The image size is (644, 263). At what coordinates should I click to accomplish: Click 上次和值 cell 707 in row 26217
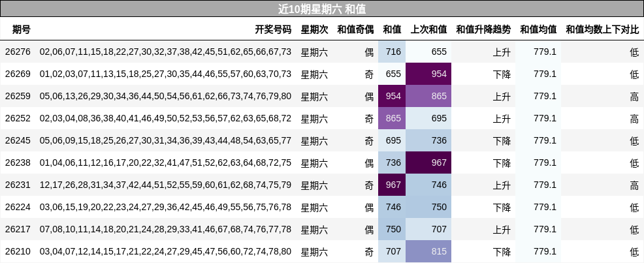(x=428, y=229)
